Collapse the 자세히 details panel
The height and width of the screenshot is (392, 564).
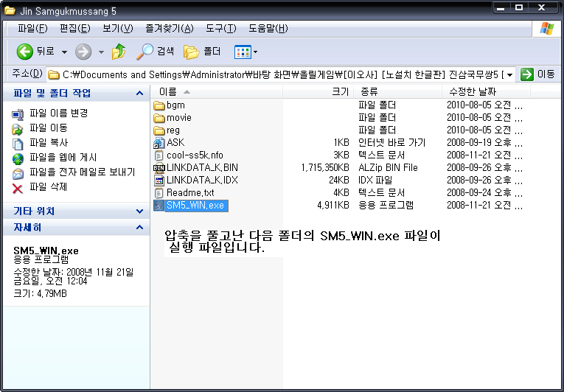point(139,227)
